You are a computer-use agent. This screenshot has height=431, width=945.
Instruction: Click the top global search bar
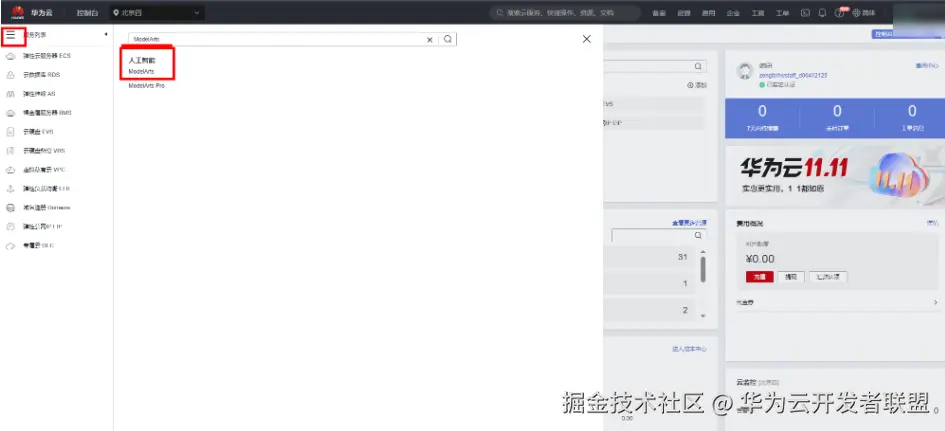click(x=564, y=13)
